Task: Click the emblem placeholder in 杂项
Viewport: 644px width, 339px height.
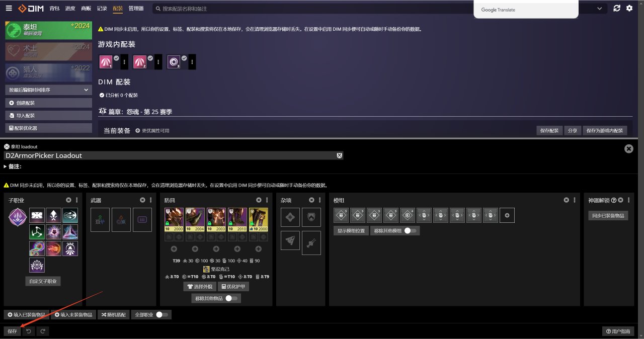Action: 311,217
